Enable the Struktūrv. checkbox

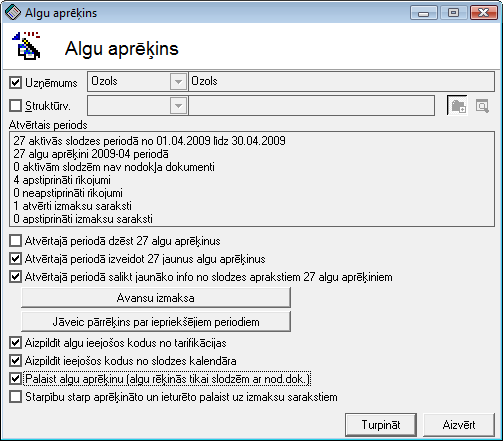click(16, 106)
